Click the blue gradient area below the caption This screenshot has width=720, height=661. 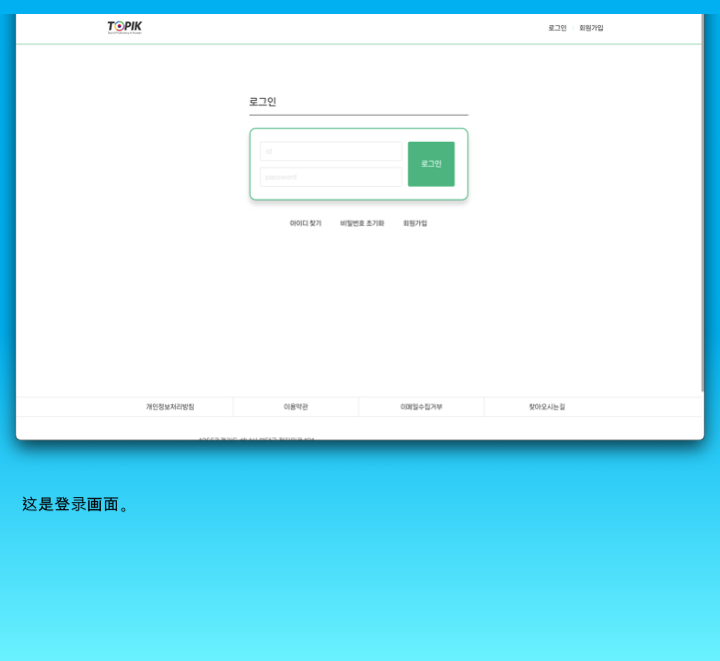tap(360, 590)
